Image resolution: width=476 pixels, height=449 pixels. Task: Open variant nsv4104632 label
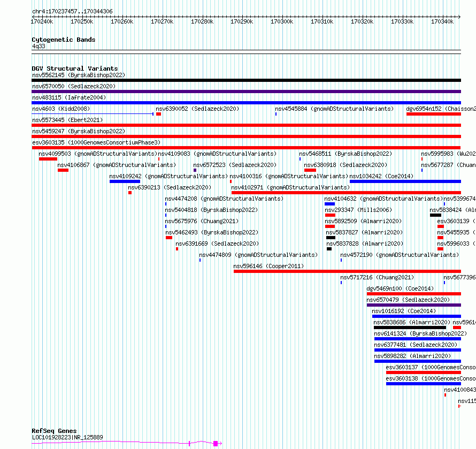[383, 199]
